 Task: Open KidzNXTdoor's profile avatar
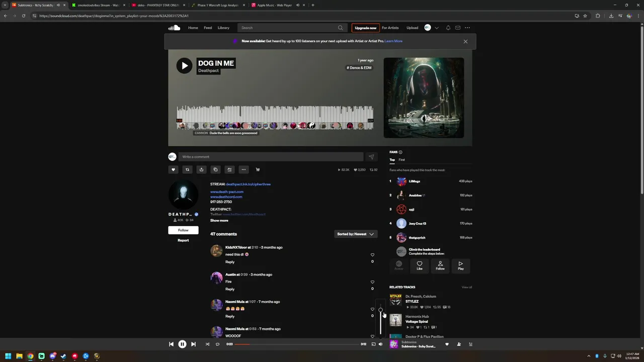pyautogui.click(x=216, y=250)
